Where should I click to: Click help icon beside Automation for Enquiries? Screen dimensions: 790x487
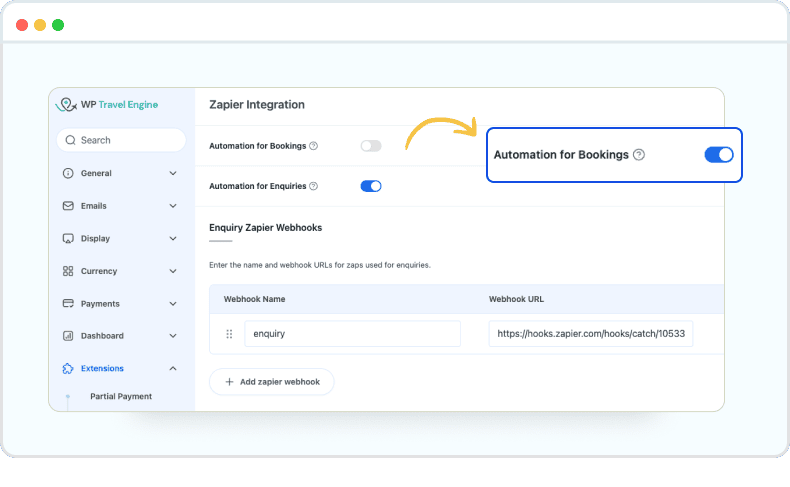[314, 186]
